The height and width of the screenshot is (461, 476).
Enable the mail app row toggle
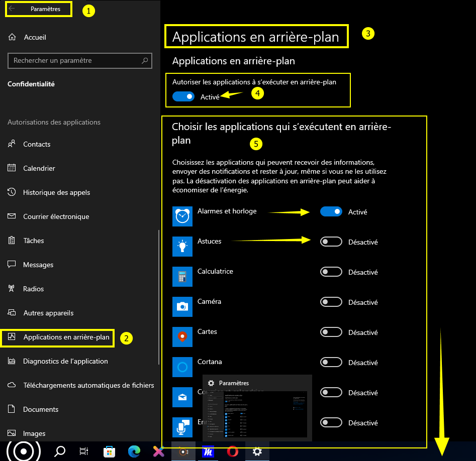click(x=331, y=392)
